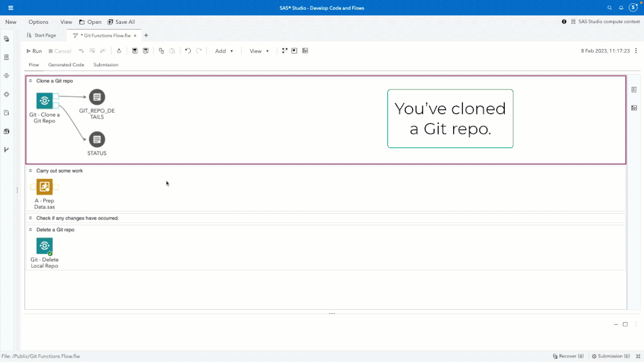644x362 pixels.
Task: Click the expand icon at status bar right
Action: 638,356
